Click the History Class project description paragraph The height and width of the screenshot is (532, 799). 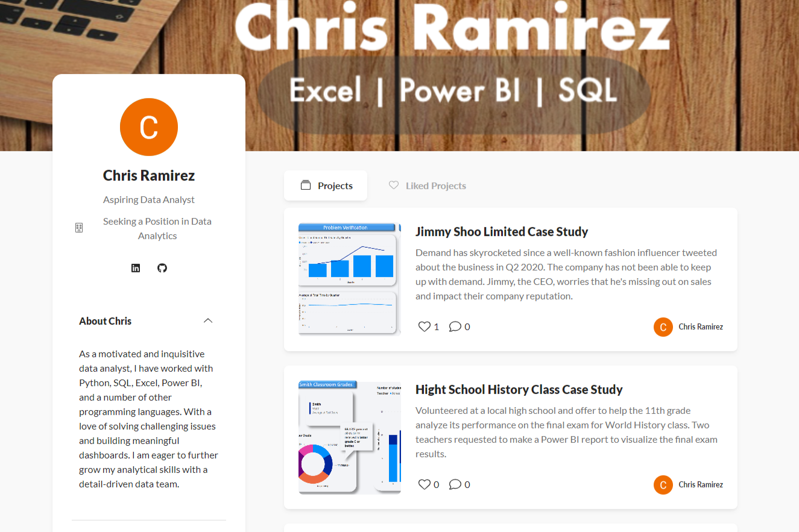pos(567,432)
